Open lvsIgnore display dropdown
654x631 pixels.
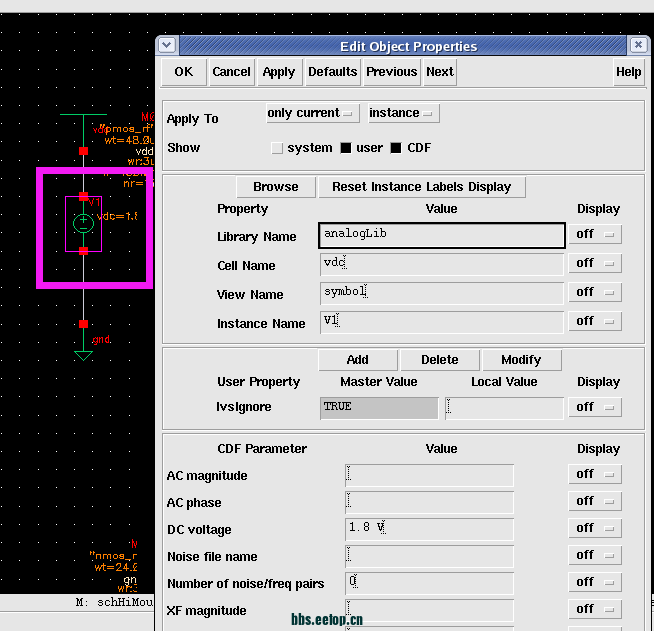pos(595,407)
